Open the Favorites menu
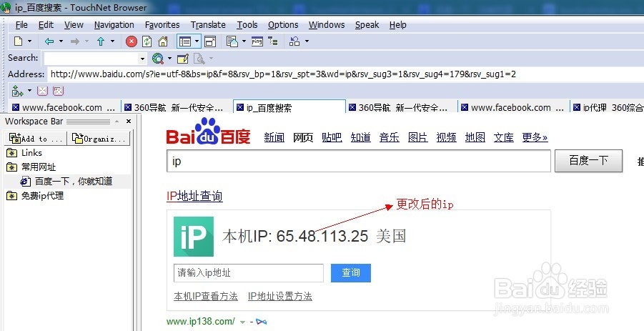Screen dimensions: 644x331 point(162,24)
